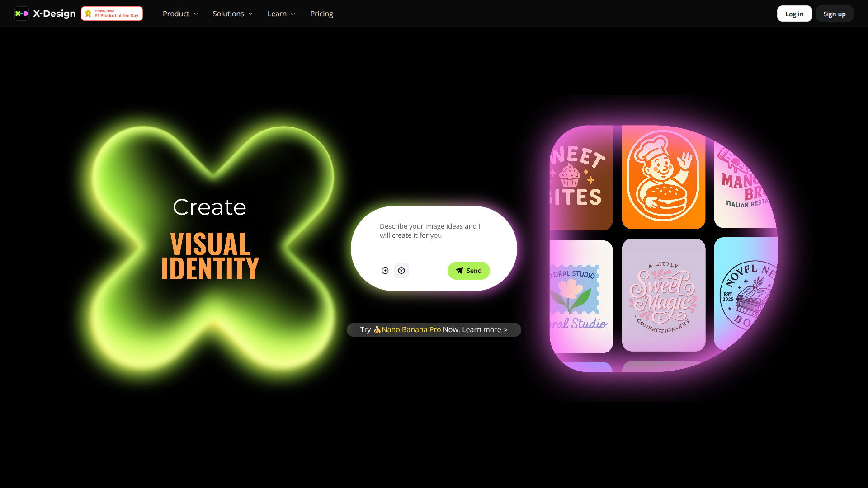Expand the Product dropdown menu
Screen dimensions: 868x488
coord(180,14)
